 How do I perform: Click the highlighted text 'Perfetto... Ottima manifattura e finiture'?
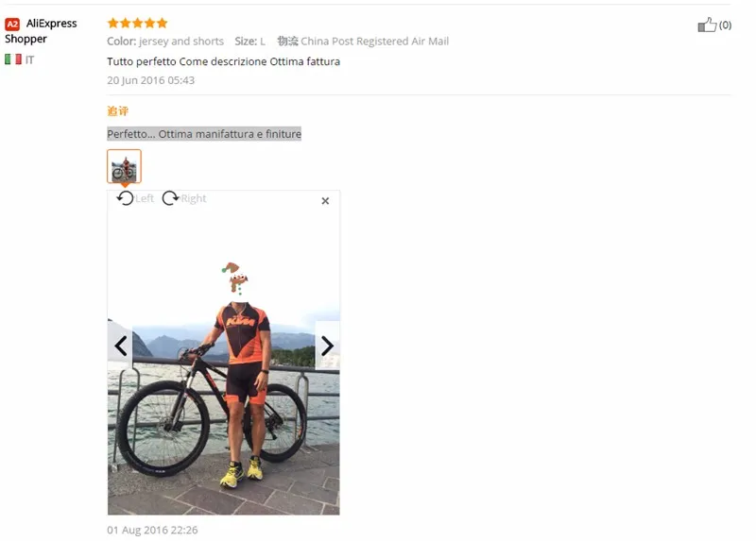tap(204, 134)
